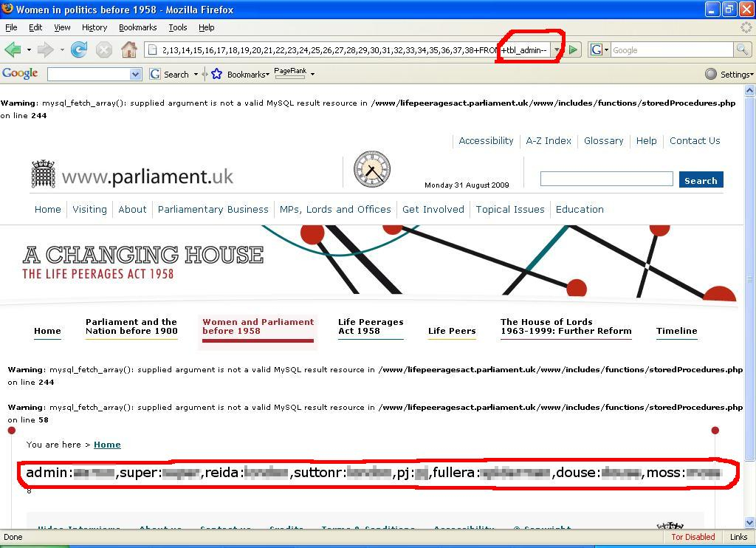
Task: Expand the Google Toolbar search box dropdown
Action: [135, 74]
